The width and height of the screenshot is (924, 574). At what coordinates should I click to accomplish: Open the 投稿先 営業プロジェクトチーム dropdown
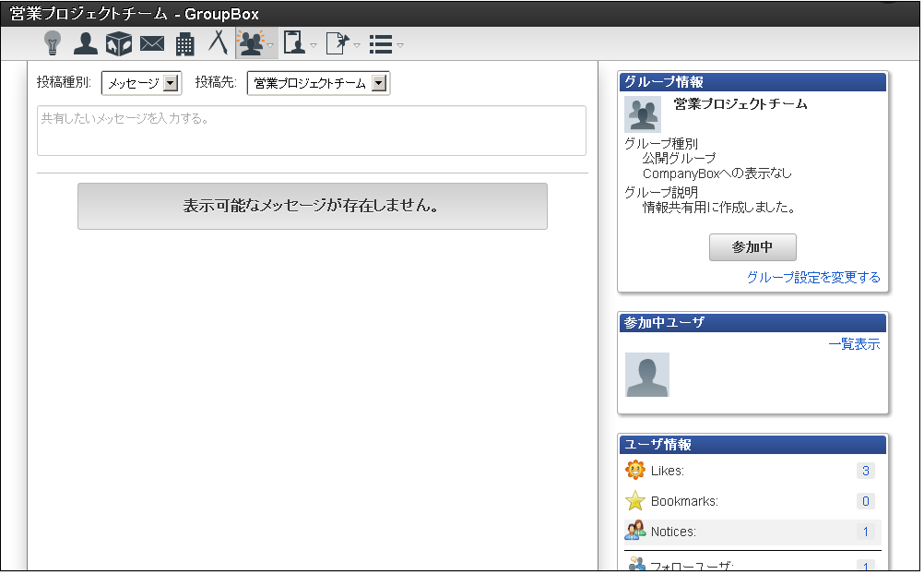pos(318,84)
